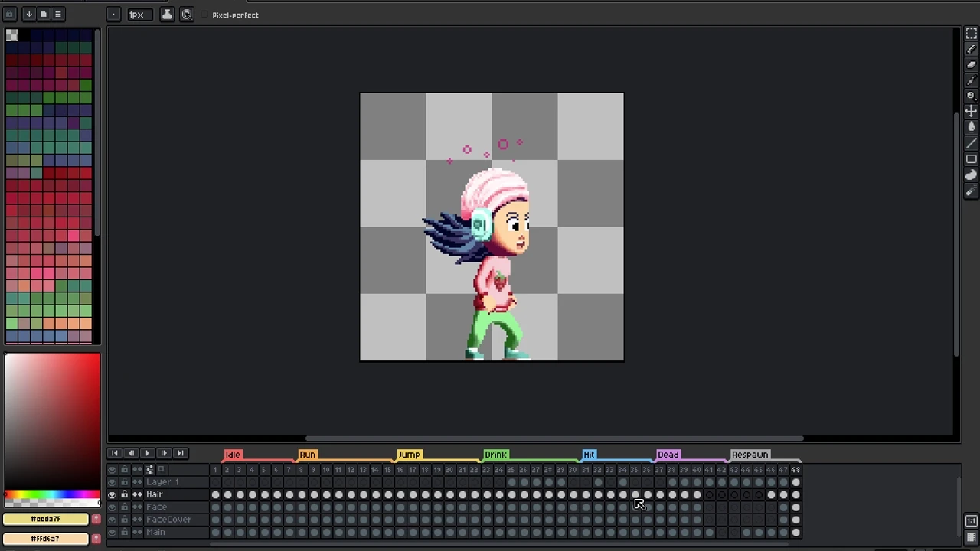Click foreground color #eeda7f swatch

46,519
